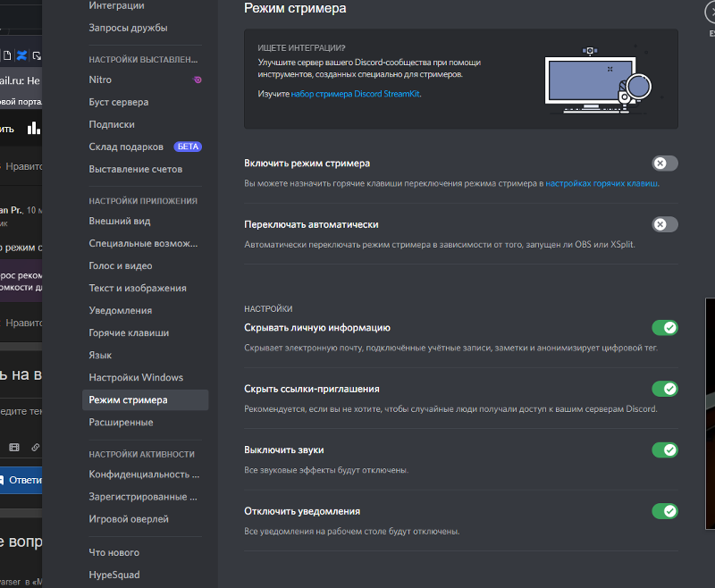Viewport: 715px width, 588px height.
Task: Turn on Переключать автоматически switch
Action: (664, 224)
